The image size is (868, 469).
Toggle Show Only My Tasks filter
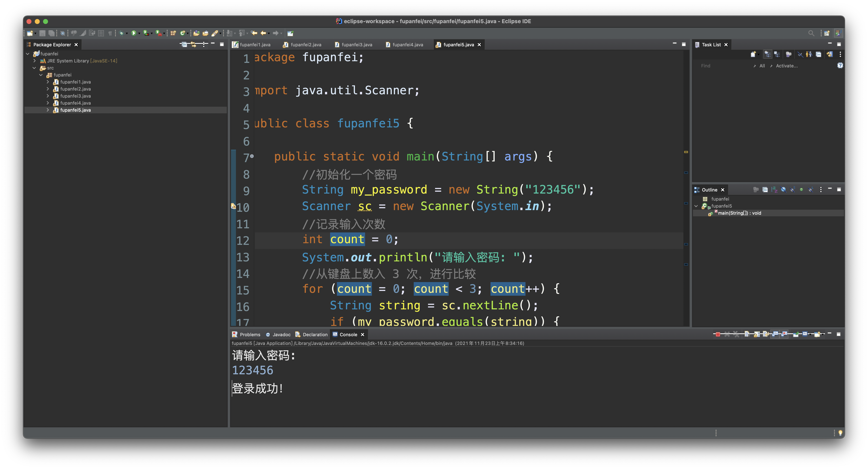[809, 54]
